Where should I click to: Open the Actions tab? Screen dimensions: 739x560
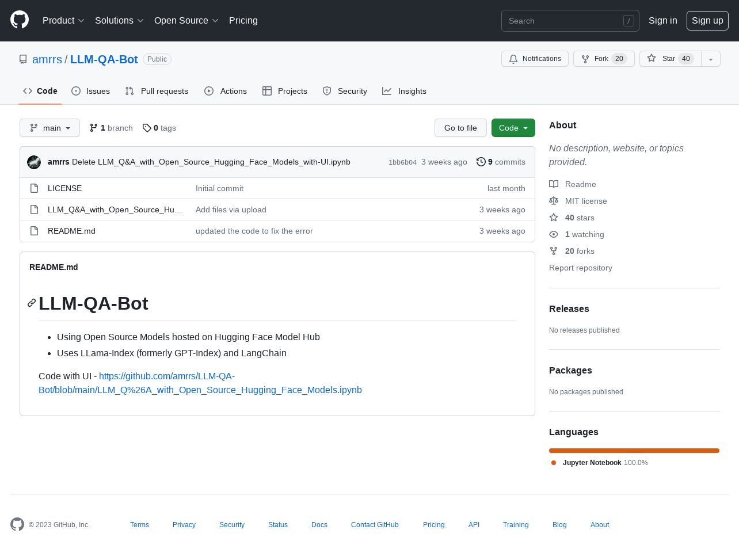point(226,91)
